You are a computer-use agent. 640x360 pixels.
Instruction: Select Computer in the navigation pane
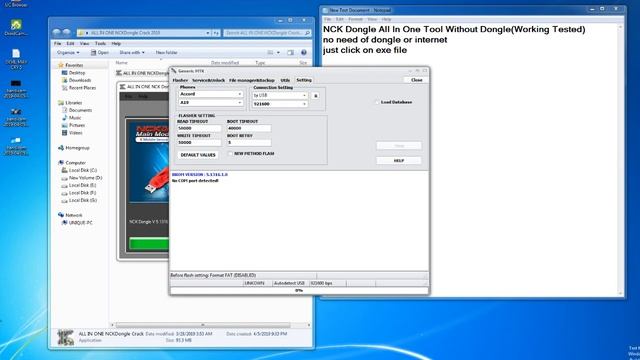click(76, 163)
